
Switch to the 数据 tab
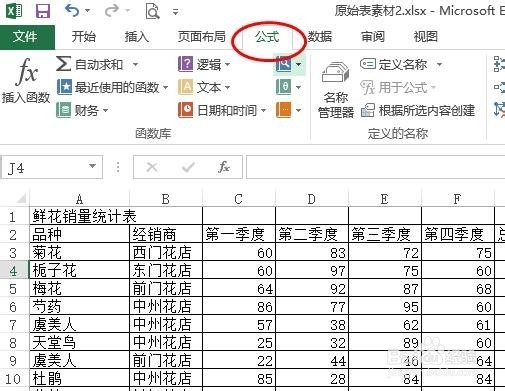click(x=320, y=36)
